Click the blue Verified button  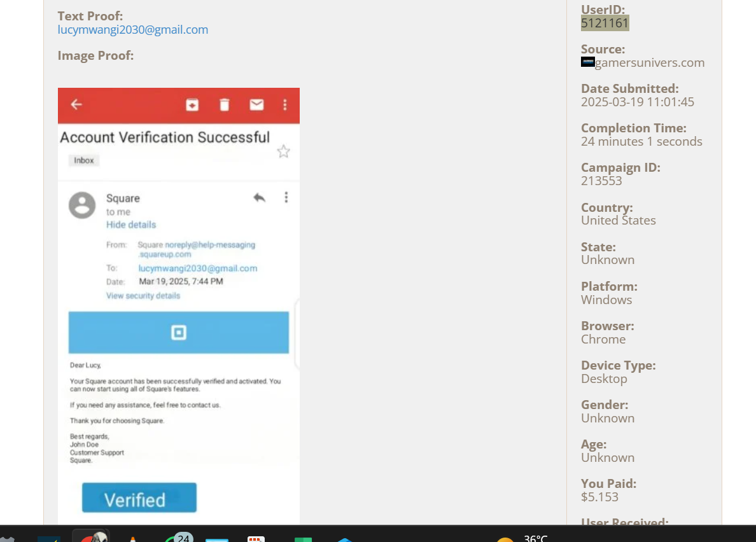(x=139, y=497)
